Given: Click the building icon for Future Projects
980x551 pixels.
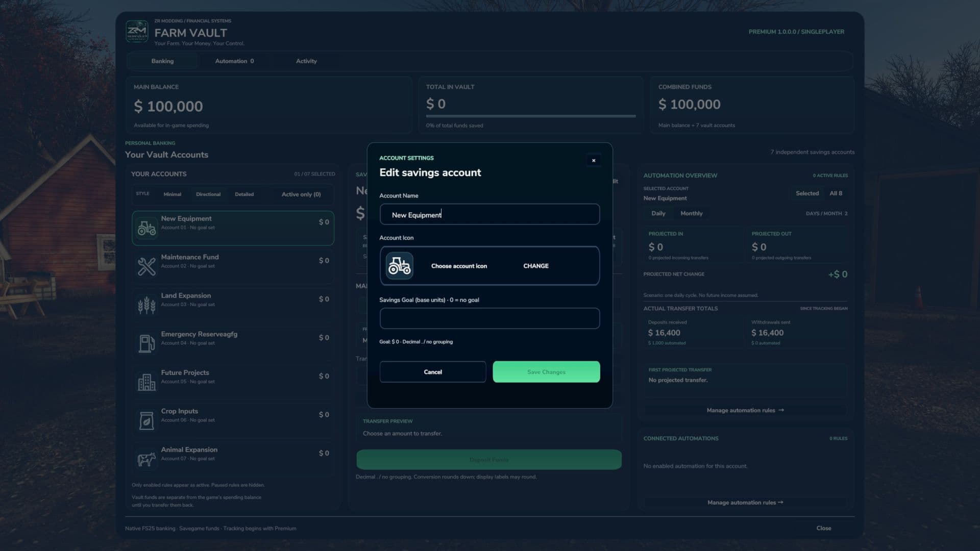Looking at the screenshot, I should pyautogui.click(x=146, y=382).
